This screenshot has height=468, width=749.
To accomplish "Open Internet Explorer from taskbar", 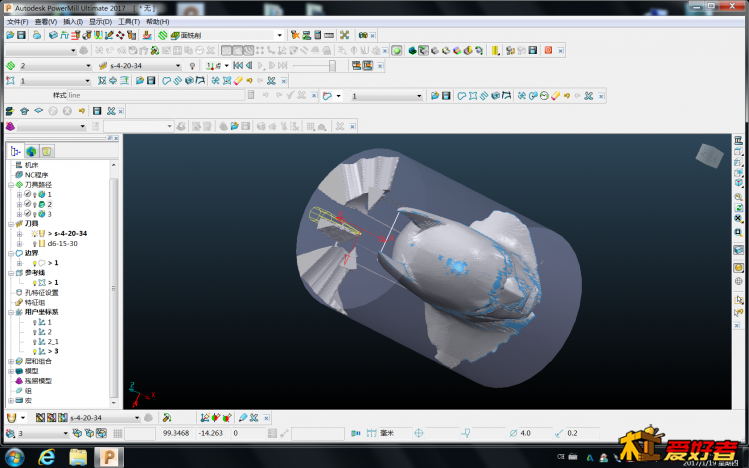I will pos(46,458).
